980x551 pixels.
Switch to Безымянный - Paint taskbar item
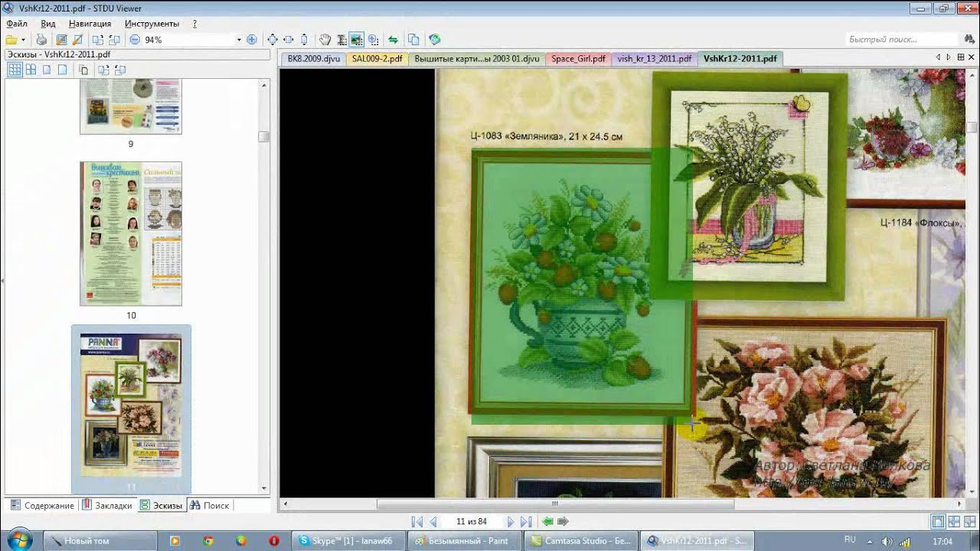tap(465, 540)
